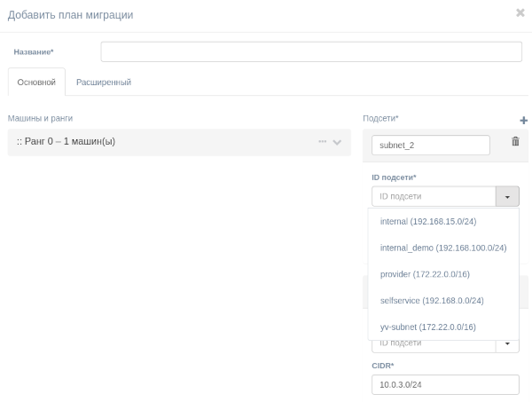Click the Название text field
The image size is (532, 402).
310,51
